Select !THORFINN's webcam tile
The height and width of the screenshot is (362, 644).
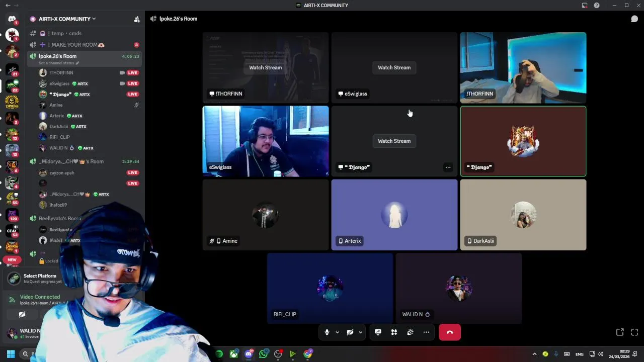tap(523, 68)
